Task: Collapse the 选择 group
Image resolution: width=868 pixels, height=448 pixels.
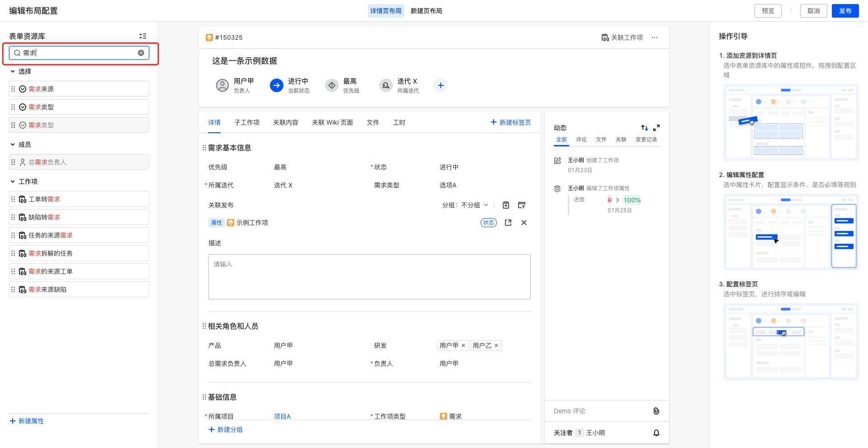Action: click(x=13, y=71)
